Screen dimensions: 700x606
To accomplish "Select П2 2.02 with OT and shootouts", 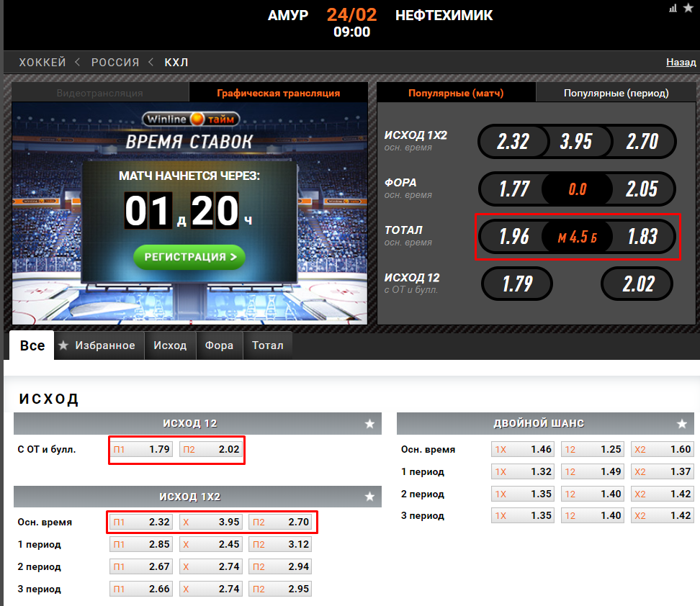I will tap(211, 449).
